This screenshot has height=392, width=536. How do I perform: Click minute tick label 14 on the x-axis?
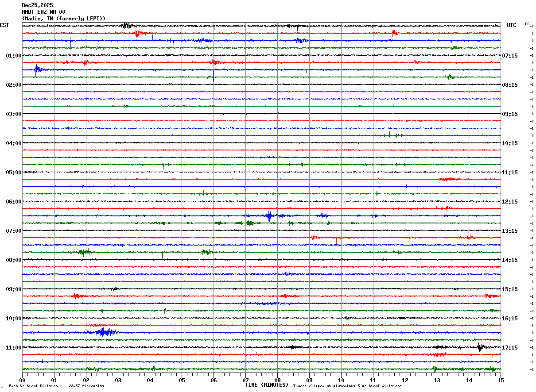(x=469, y=380)
